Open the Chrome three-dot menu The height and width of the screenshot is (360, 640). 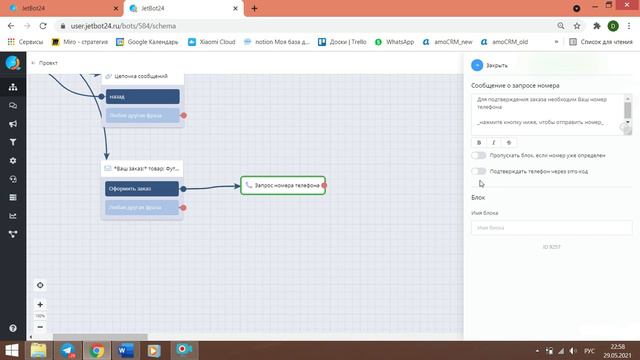(629, 26)
